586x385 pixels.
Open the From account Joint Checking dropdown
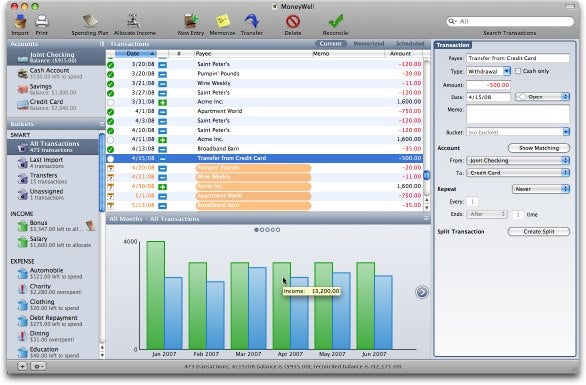point(518,160)
